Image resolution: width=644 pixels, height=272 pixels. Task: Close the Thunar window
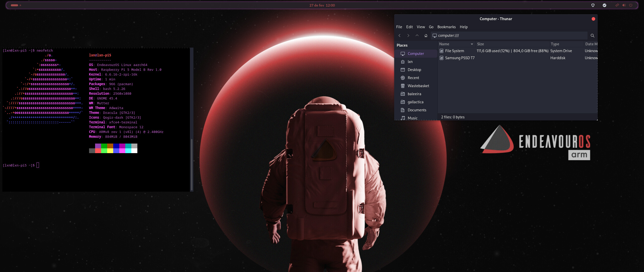pos(593,19)
